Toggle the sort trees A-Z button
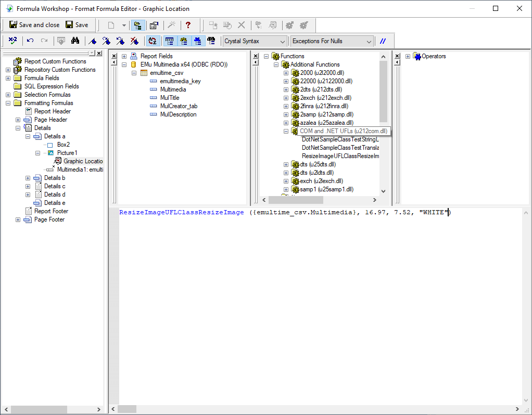Screen dimensions: 532x415 tap(152, 41)
